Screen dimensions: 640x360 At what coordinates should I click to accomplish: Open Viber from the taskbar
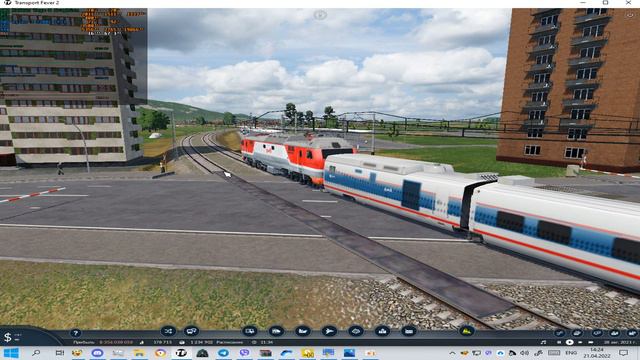(244, 353)
